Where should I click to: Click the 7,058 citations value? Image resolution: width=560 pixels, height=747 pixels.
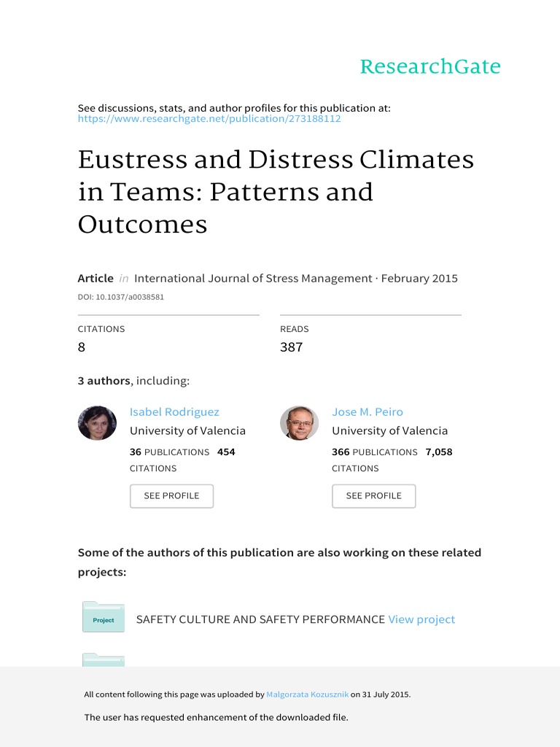click(439, 452)
